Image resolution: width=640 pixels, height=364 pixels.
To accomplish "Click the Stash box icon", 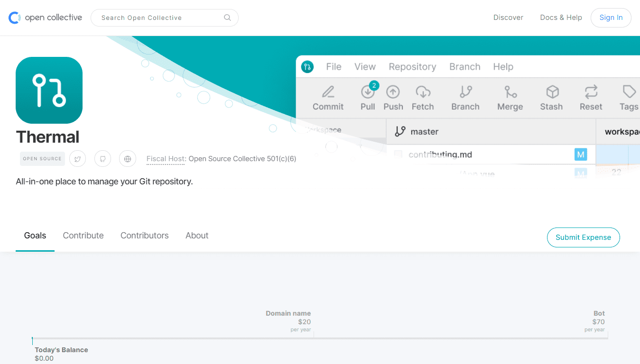I will [552, 91].
